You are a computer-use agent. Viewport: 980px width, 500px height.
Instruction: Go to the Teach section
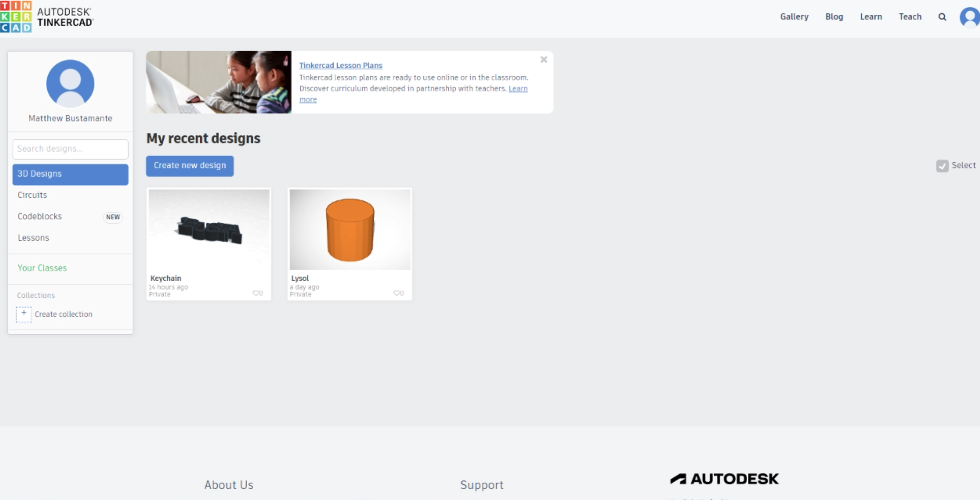point(910,17)
